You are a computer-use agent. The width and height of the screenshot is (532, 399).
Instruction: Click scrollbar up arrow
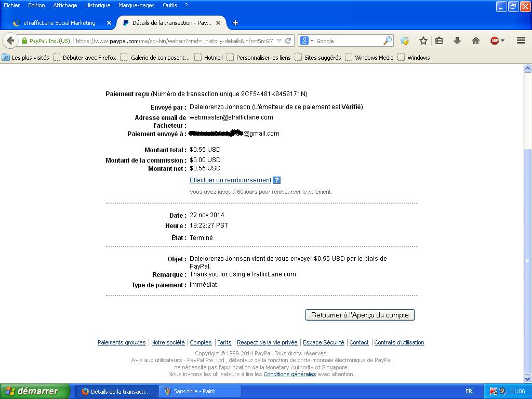pyautogui.click(x=528, y=68)
